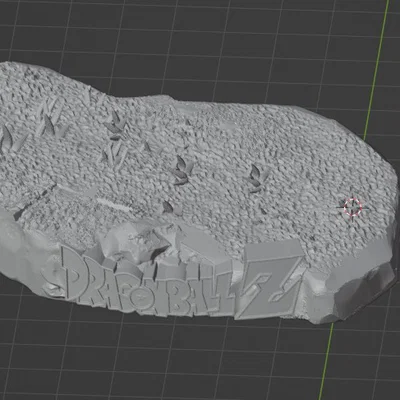Image resolution: width=400 pixels, height=400 pixels.
Task: Click the small lone tuft above the broken rocks
Action: [168, 207]
